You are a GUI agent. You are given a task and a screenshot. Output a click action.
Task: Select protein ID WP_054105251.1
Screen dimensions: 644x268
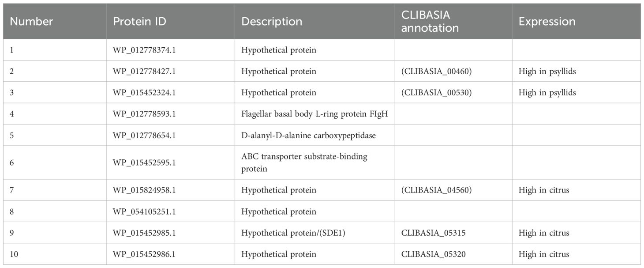144,211
